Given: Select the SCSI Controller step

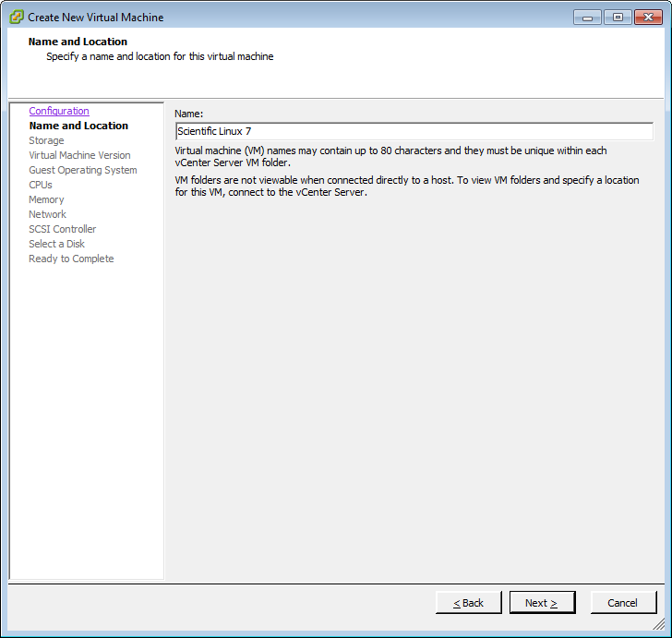Looking at the screenshot, I should pos(63,229).
